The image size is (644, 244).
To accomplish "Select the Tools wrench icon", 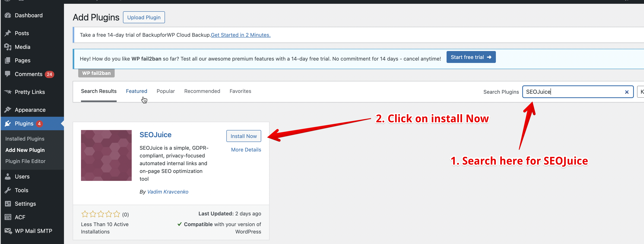I will click(x=8, y=190).
